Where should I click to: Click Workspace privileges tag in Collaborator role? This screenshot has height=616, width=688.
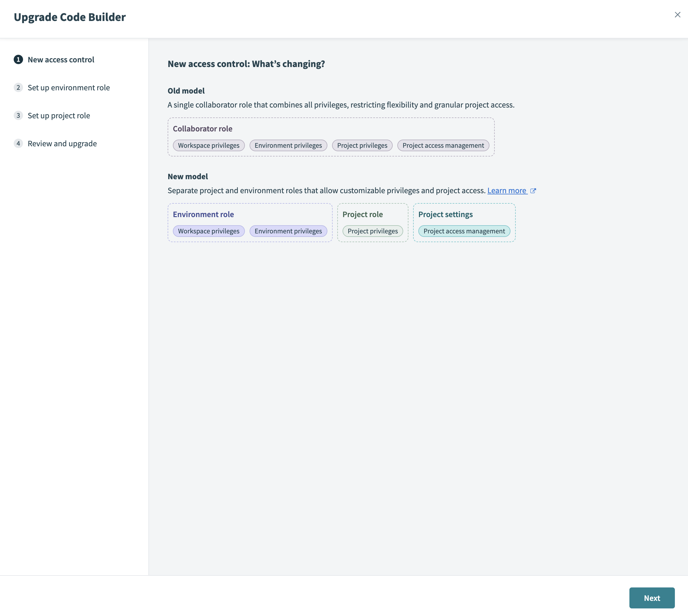208,145
